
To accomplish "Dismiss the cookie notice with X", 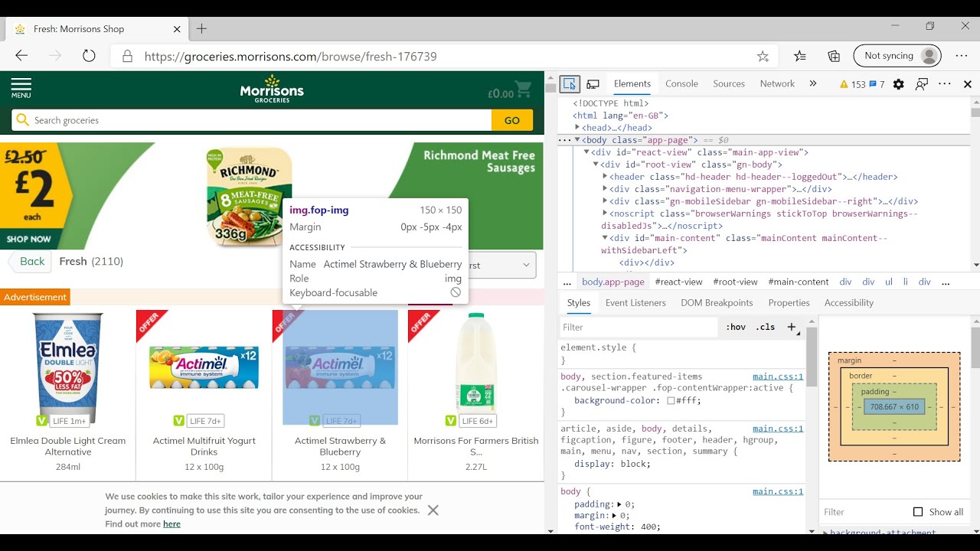I will (433, 510).
